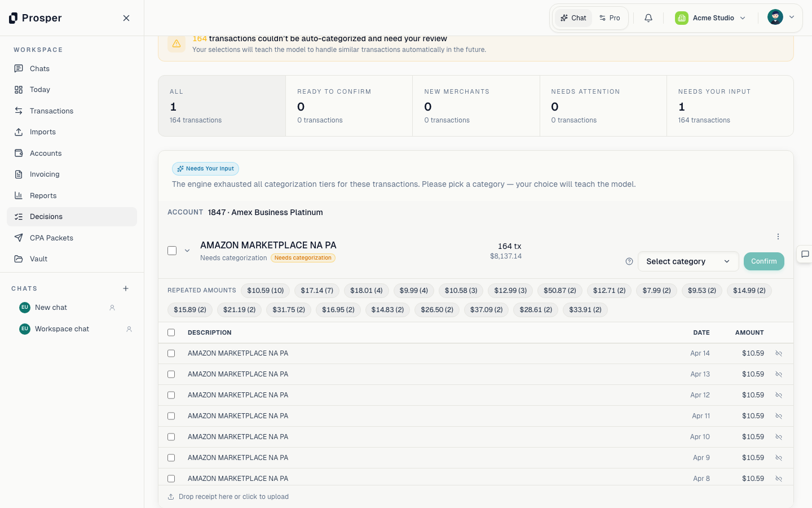
Task: Click the person icon beside New chat
Action: [x=112, y=308]
